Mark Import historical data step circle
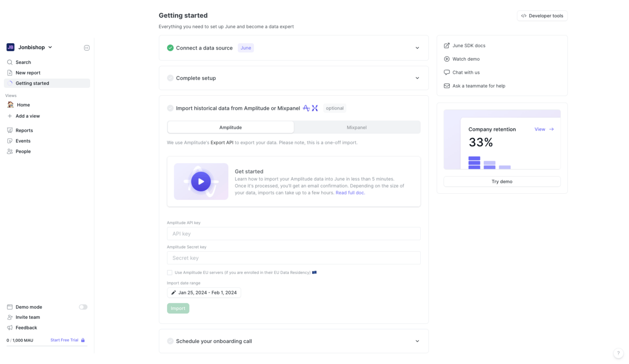Screen dimensions: 629x364 [170, 108]
